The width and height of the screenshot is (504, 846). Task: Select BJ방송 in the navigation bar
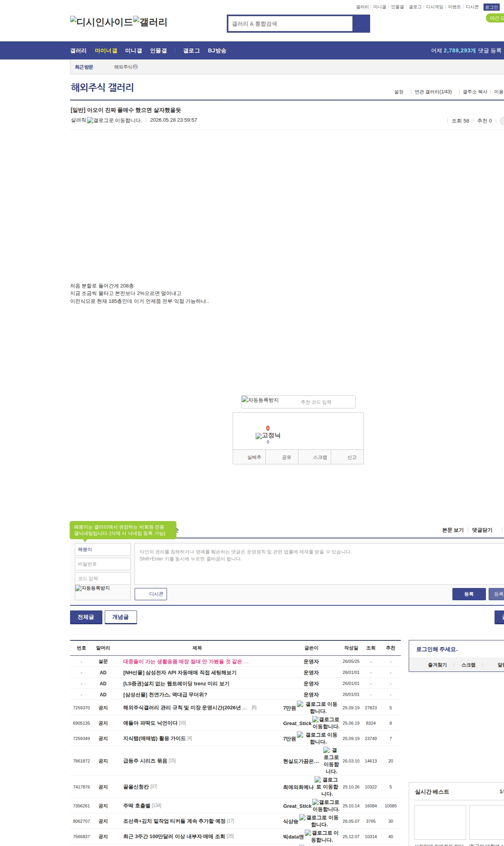(x=217, y=50)
